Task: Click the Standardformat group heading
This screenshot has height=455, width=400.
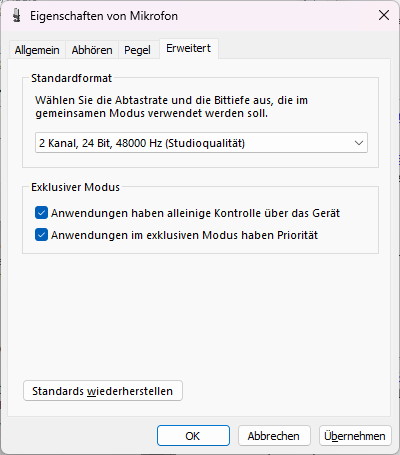Action: pyautogui.click(x=72, y=78)
